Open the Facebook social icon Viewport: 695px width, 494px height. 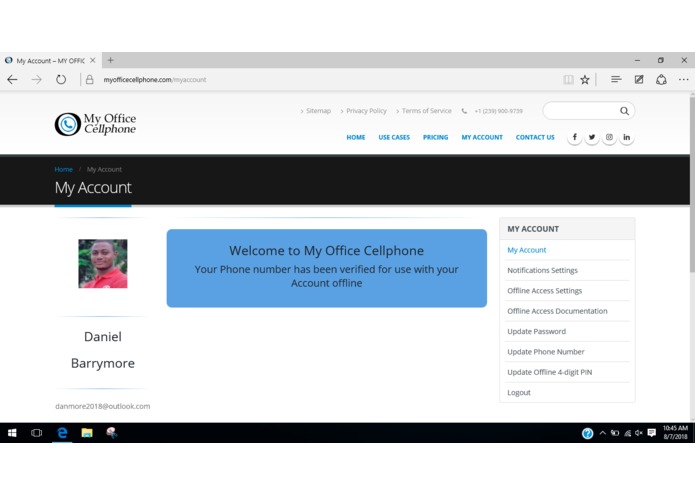(x=574, y=137)
